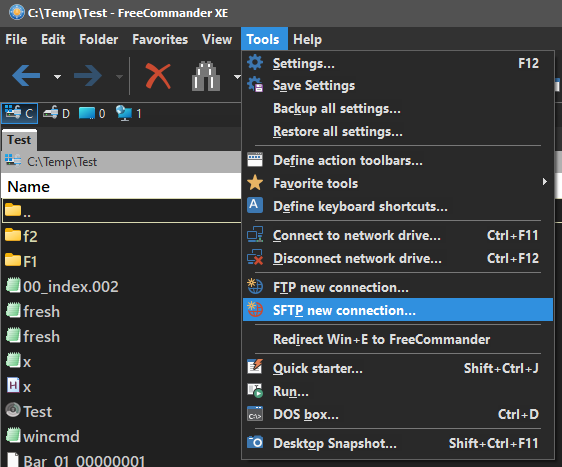Image resolution: width=562 pixels, height=467 pixels.
Task: Open the Favorites menu
Action: pos(160,39)
